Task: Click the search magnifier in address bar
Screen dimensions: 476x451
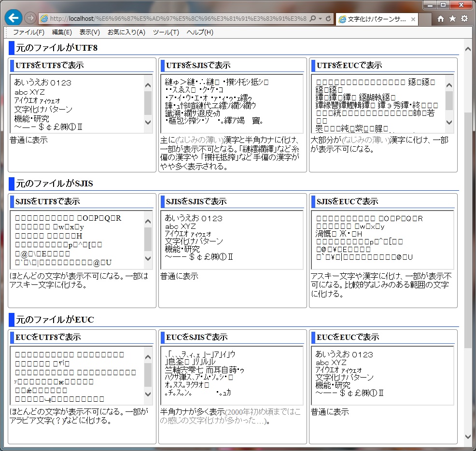Action: tap(312, 18)
